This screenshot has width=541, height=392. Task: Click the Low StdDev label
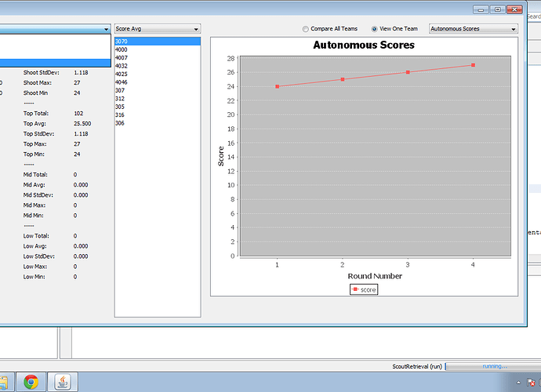pyautogui.click(x=38, y=256)
